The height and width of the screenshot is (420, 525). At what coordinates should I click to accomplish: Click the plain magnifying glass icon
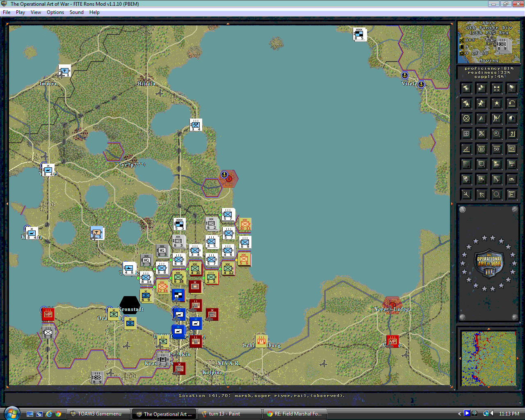(497, 194)
